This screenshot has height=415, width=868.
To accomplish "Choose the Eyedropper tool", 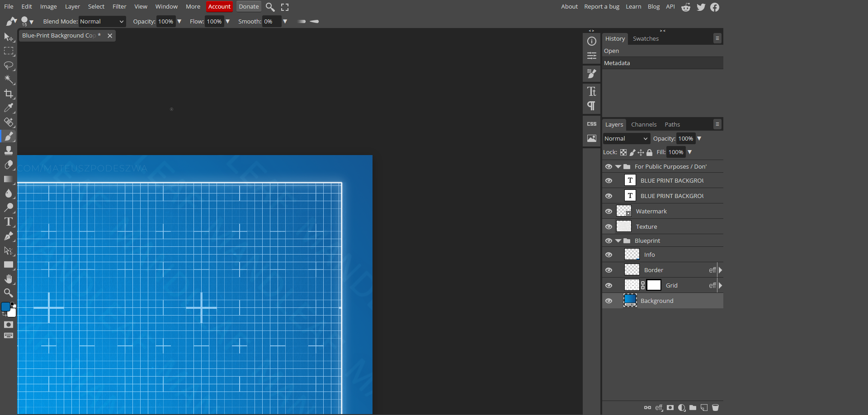I will [9, 108].
